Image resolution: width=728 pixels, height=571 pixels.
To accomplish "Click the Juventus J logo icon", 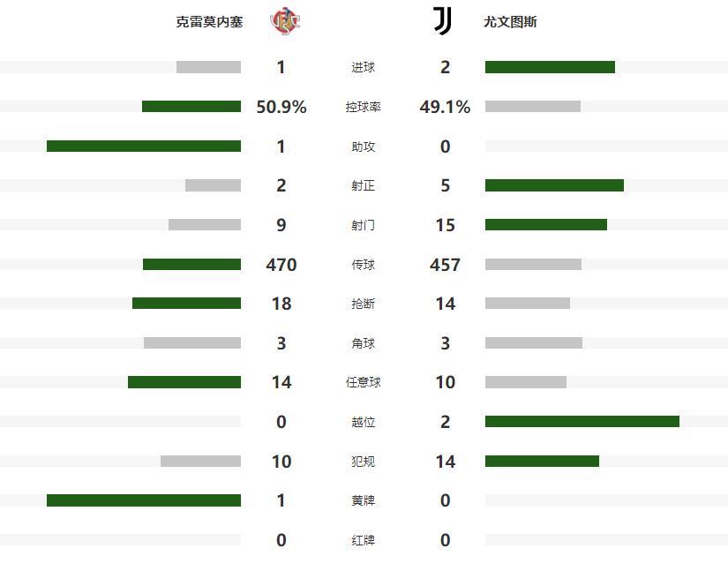I will pos(443,20).
